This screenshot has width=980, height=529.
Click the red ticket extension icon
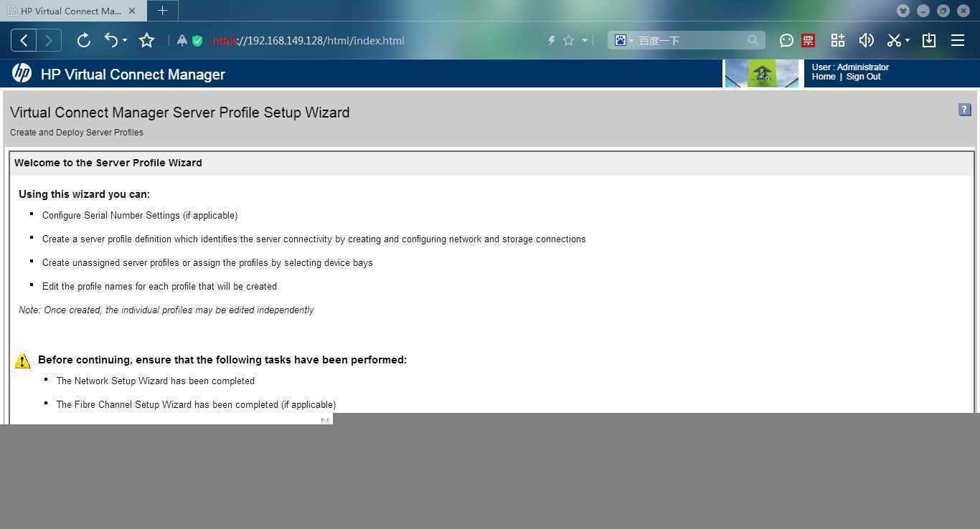pos(808,41)
